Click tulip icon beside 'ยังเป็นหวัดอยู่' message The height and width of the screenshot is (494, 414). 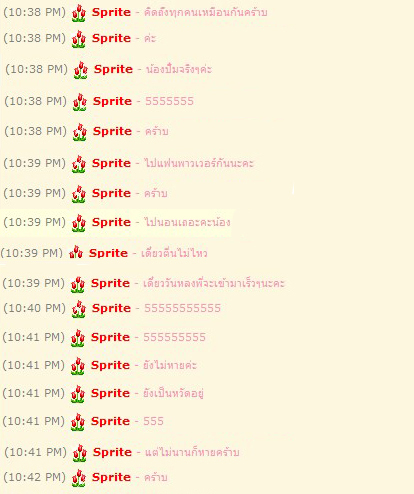click(x=78, y=394)
